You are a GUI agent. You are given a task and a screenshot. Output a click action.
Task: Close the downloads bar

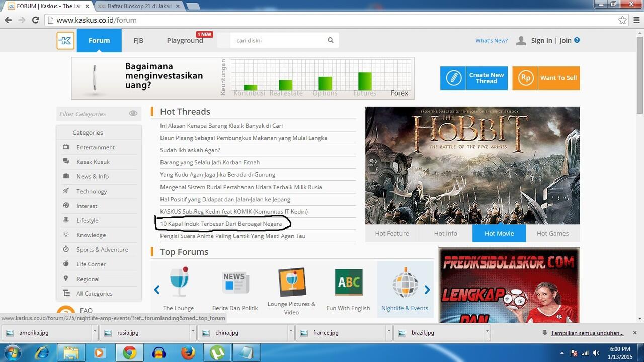tap(634, 333)
